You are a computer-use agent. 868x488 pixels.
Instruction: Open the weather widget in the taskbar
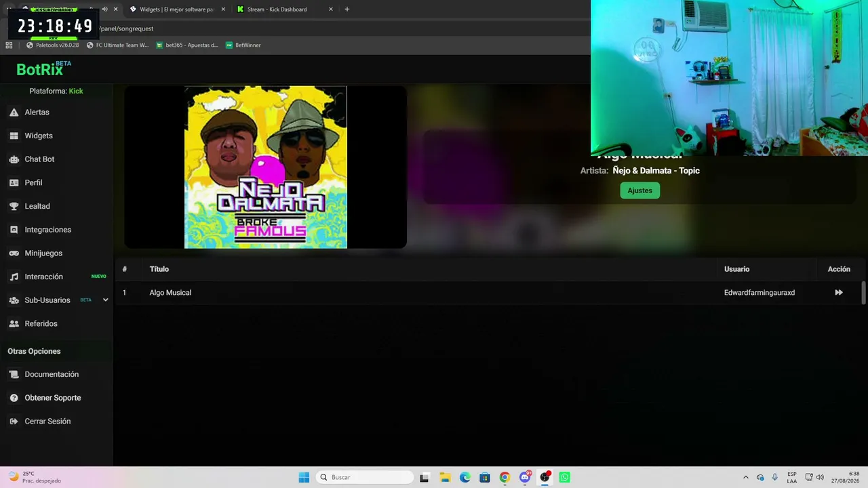coord(35,477)
